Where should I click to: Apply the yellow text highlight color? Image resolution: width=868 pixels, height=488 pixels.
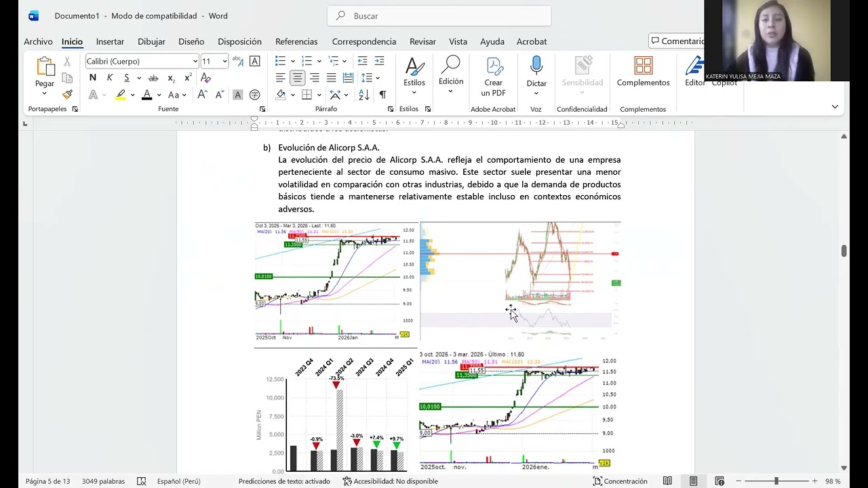tap(121, 95)
